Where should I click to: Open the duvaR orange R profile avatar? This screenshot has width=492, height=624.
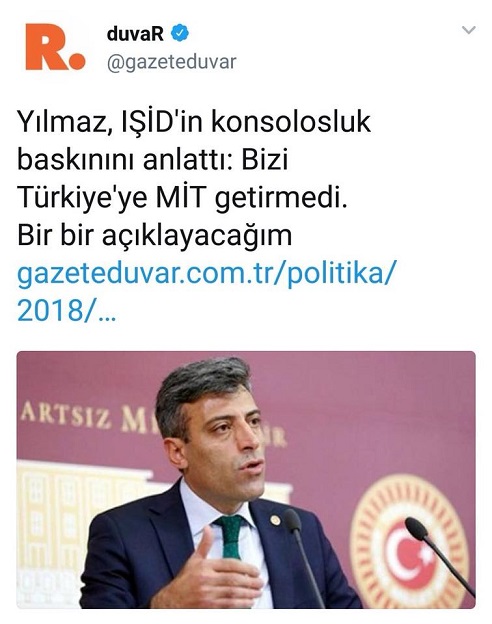55,47
